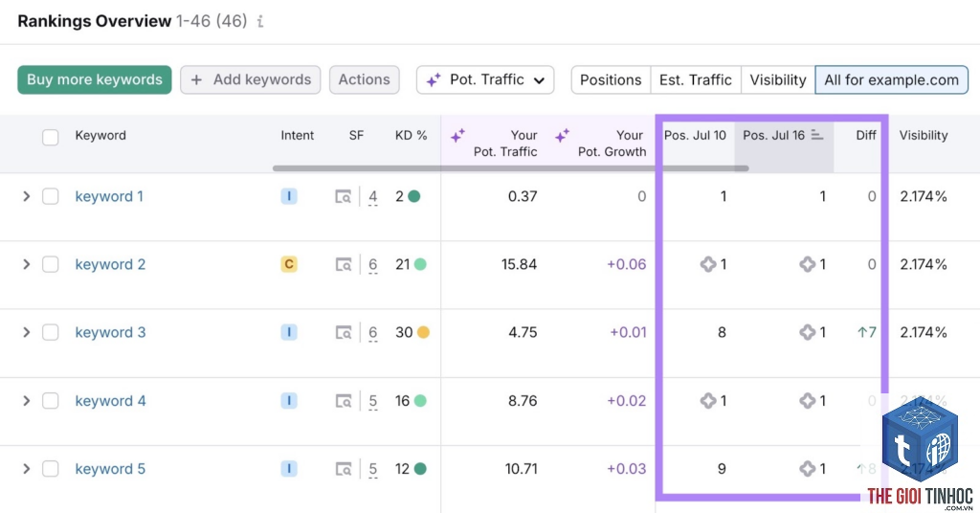Check the box for keyword 3
Viewport: 980px width, 513px height.
51,332
